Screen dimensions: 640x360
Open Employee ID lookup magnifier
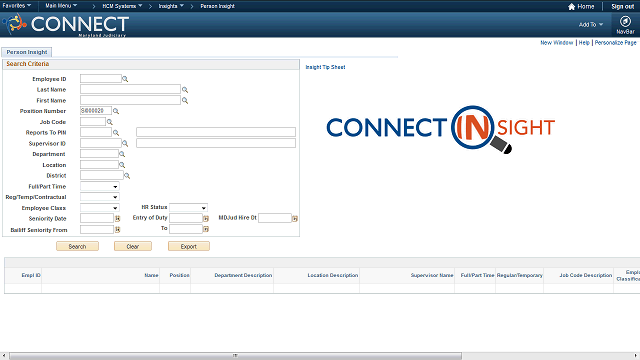pos(125,79)
